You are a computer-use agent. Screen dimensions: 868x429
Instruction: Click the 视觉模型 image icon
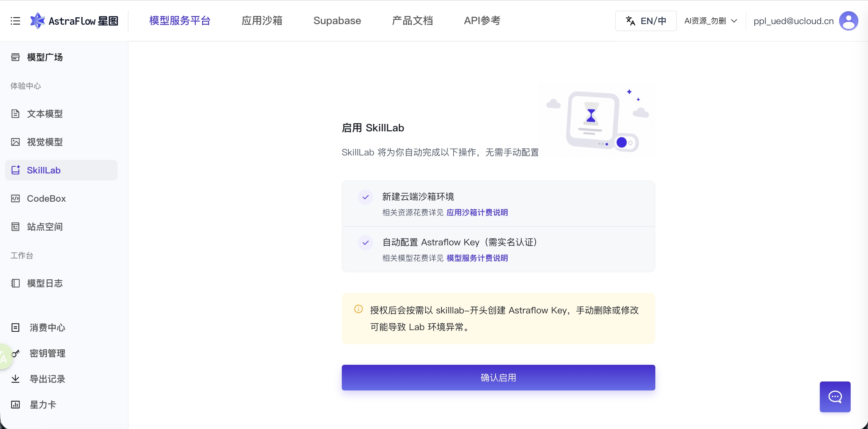pos(15,142)
